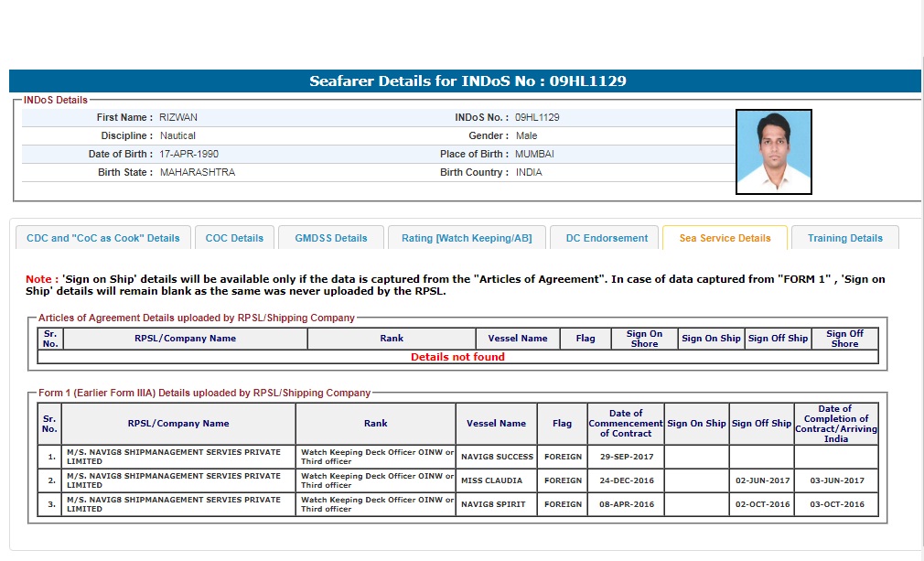Click the red 'Details not found' message

457,357
